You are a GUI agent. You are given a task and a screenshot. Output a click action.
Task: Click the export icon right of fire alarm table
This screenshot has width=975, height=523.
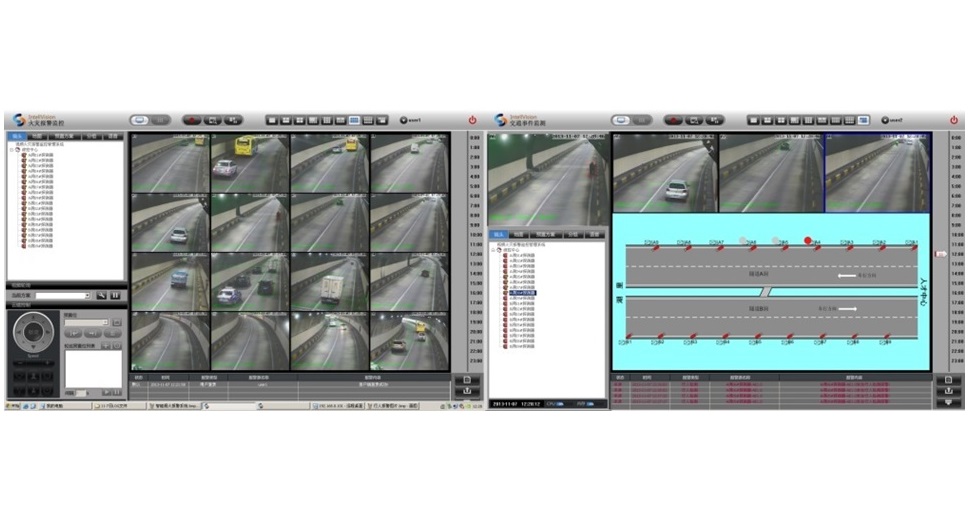pyautogui.click(x=467, y=391)
